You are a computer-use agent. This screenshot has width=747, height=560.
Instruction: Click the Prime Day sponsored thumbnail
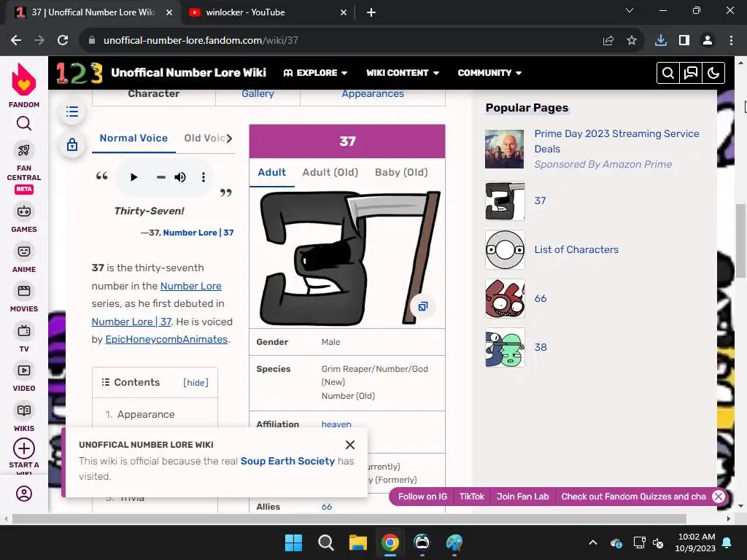(505, 149)
